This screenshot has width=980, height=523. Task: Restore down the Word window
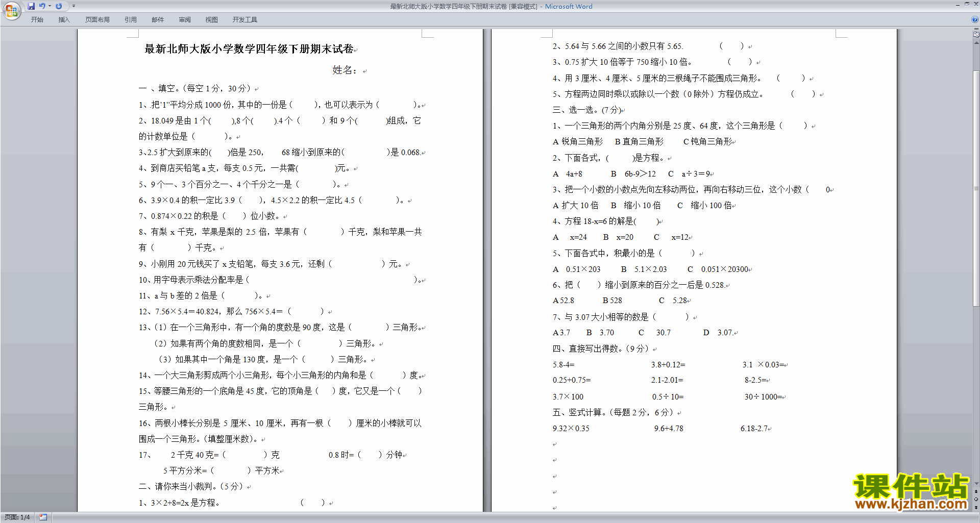(967, 5)
